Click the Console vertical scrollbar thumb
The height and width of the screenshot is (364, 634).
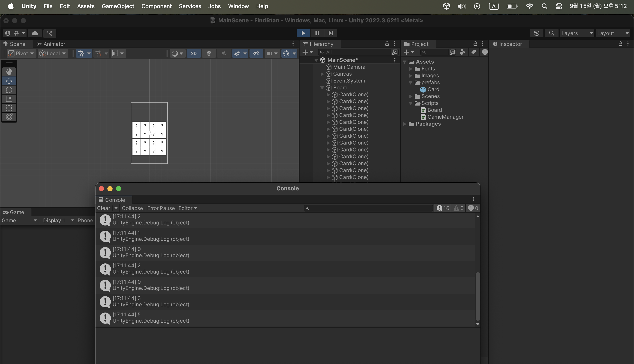pos(478,297)
